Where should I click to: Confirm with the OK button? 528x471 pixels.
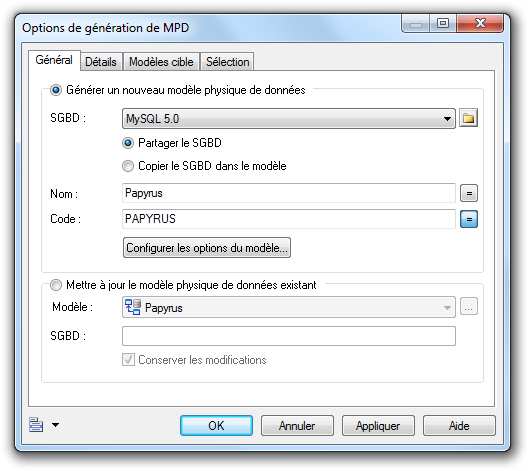pos(217,426)
